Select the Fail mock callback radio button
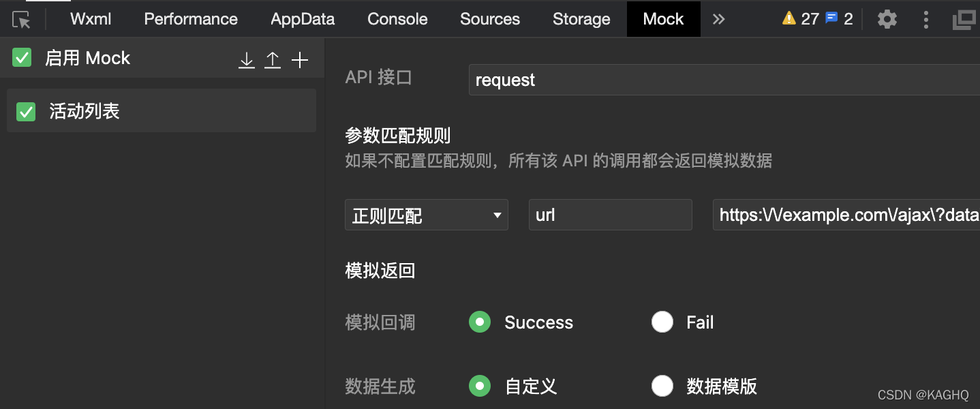The height and width of the screenshot is (409, 980). pos(662,322)
